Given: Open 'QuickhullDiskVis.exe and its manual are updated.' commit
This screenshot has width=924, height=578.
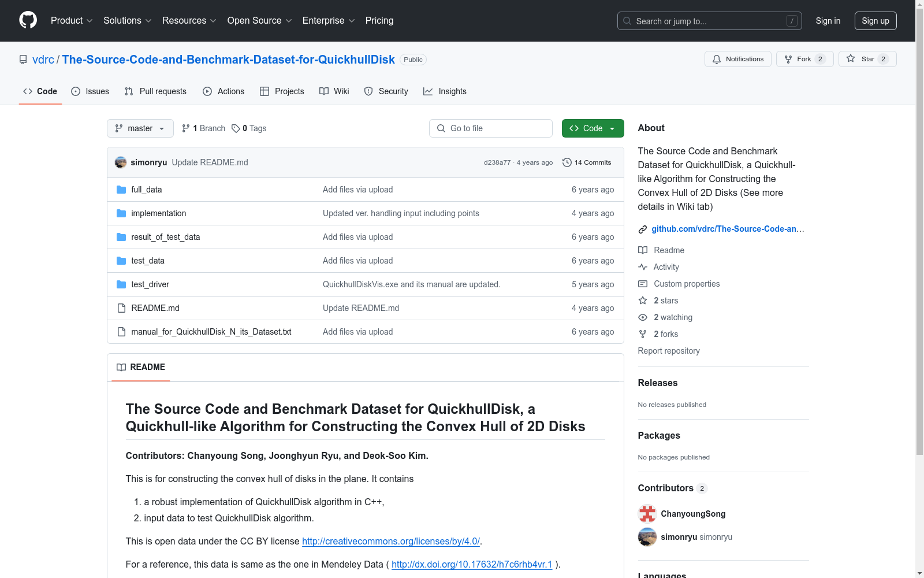Looking at the screenshot, I should [x=412, y=284].
